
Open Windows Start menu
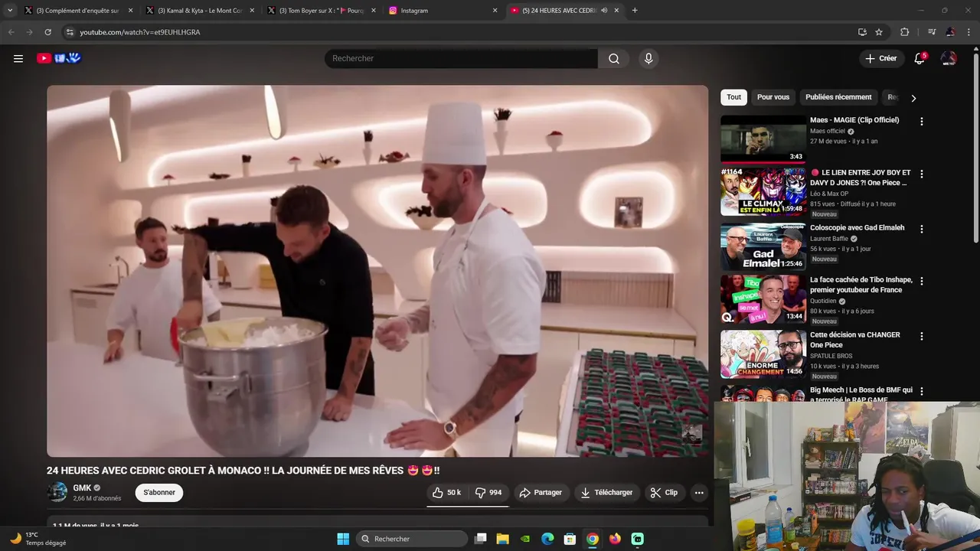[x=343, y=539]
